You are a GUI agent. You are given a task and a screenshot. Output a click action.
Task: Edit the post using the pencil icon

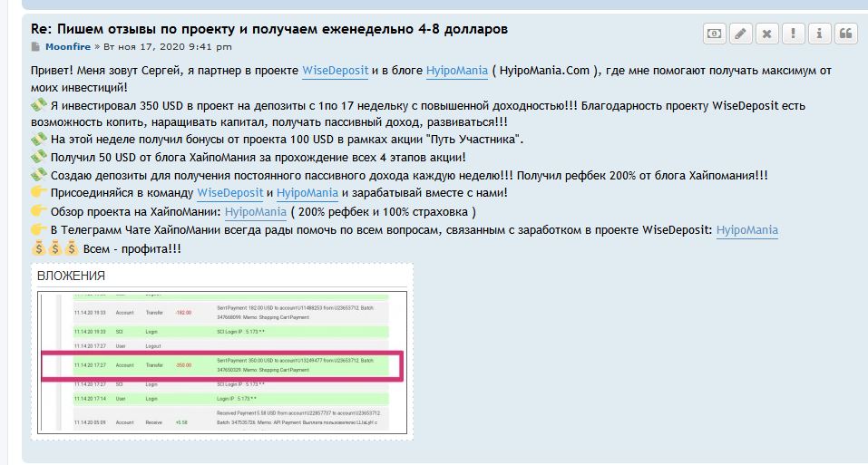click(x=741, y=34)
